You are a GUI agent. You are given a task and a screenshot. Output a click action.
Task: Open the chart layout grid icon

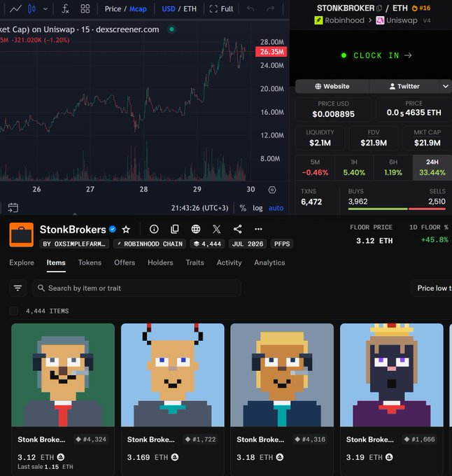pos(85,9)
